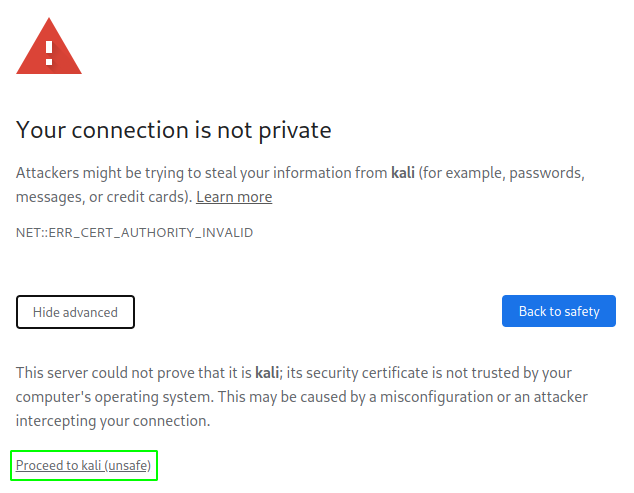The width and height of the screenshot is (634, 493).
Task: Open the Learn more link
Action: pyautogui.click(x=234, y=197)
